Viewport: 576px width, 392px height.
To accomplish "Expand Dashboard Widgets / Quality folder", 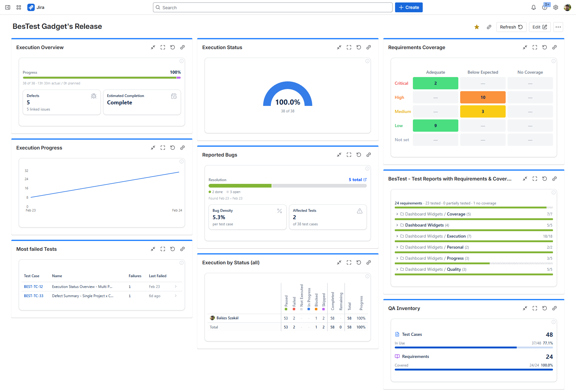I will pyautogui.click(x=397, y=269).
